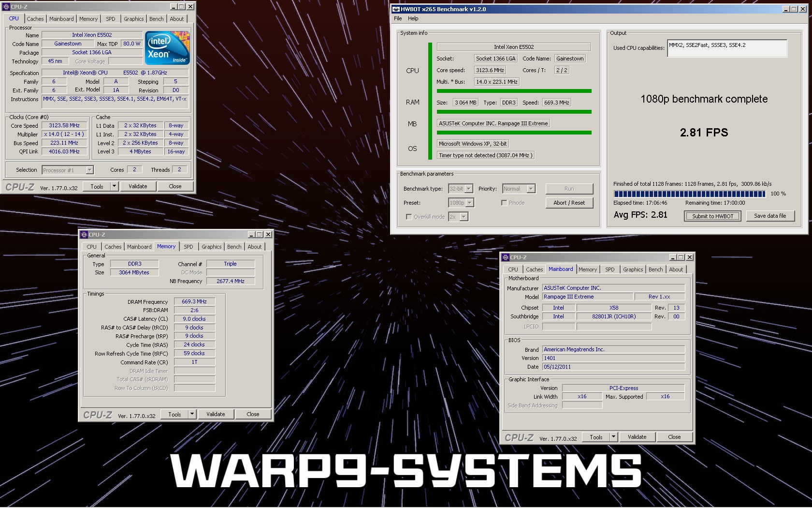Expand Tools arrow in Mainboard window
Viewport: 812px width, 508px height.
(614, 437)
